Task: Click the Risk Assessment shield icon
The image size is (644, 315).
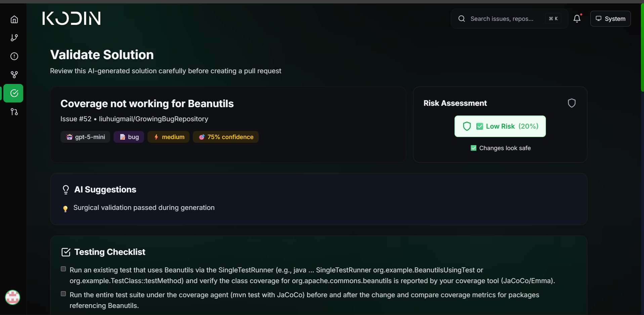Action: coord(571,103)
